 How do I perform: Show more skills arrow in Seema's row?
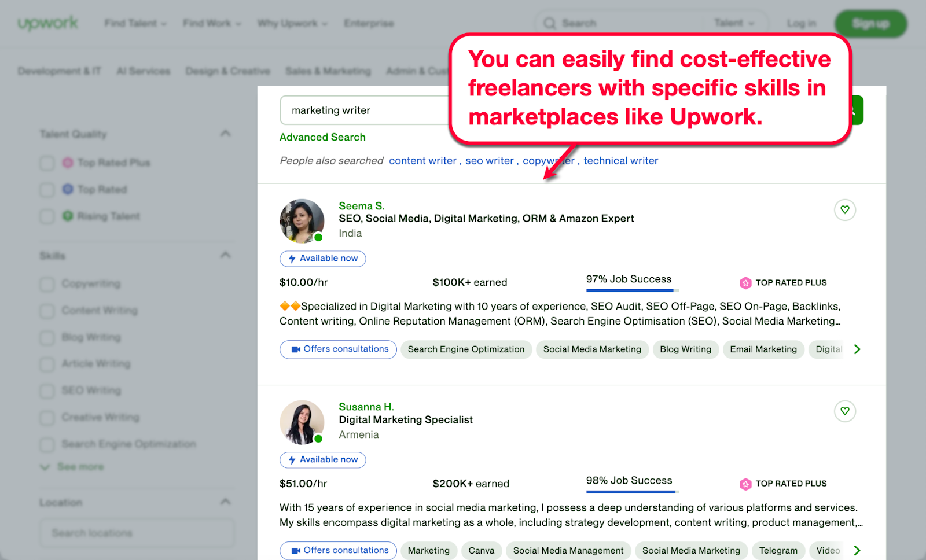[857, 349]
